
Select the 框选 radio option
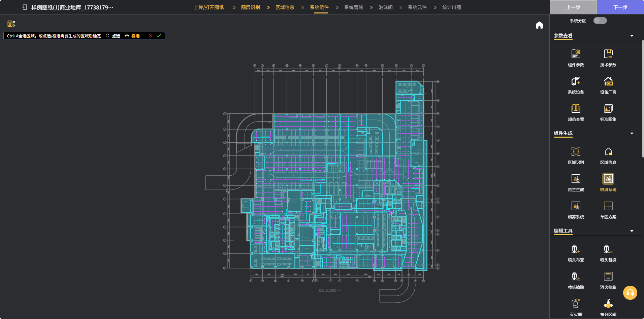[x=127, y=36]
